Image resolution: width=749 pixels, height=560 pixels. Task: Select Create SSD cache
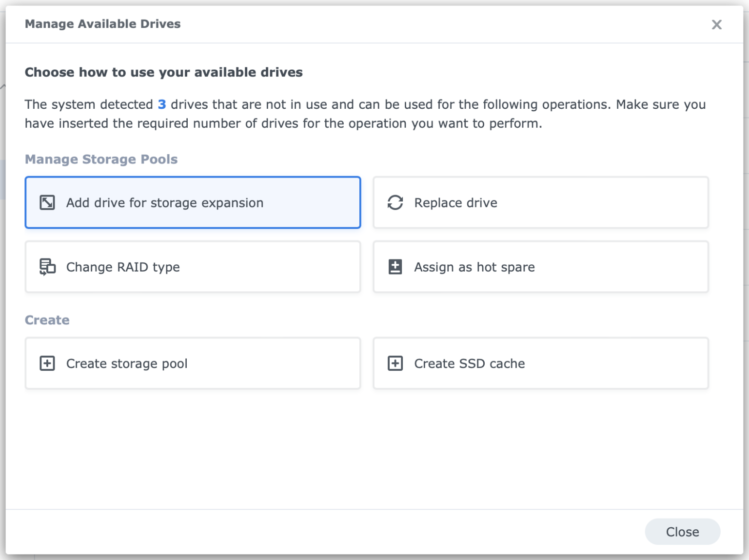click(540, 363)
